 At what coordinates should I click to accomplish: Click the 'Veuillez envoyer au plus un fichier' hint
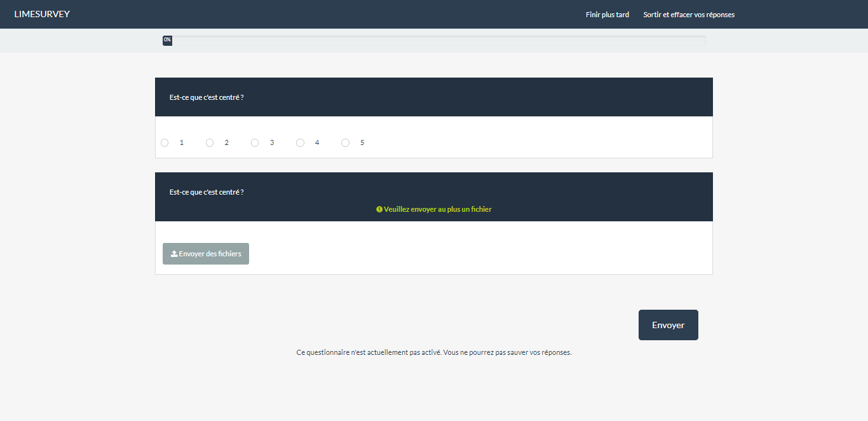[437, 209]
